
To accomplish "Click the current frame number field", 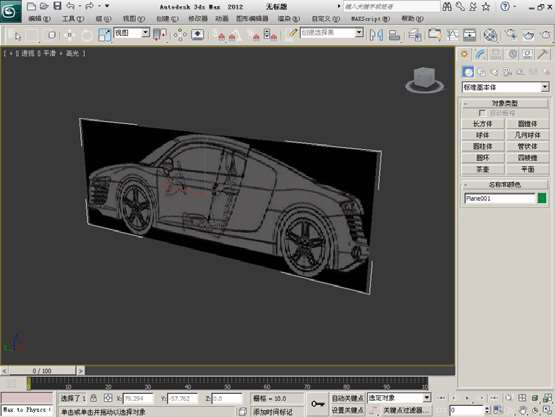I will 467,410.
